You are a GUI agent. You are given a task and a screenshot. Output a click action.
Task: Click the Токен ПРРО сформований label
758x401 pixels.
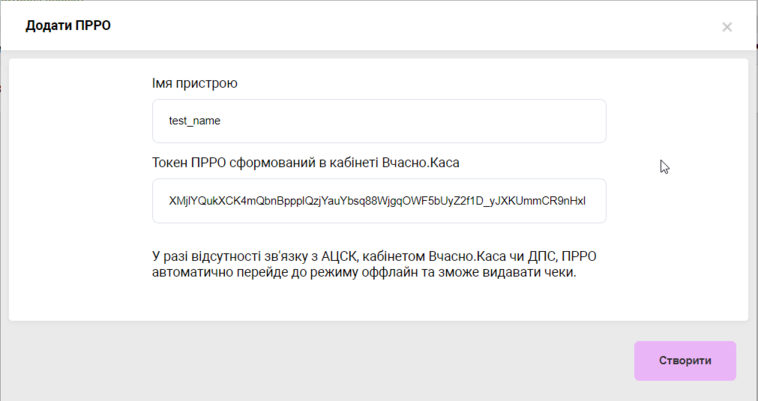click(x=305, y=161)
